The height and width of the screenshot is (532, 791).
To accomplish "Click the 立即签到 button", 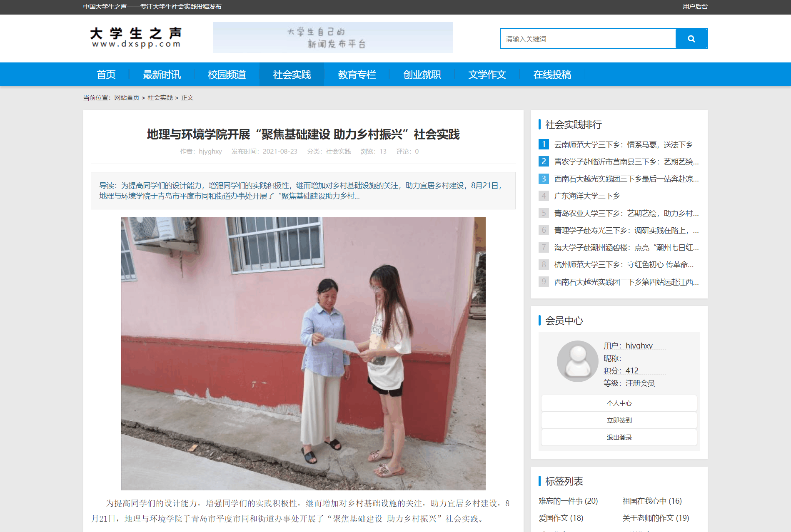I will pos(619,420).
